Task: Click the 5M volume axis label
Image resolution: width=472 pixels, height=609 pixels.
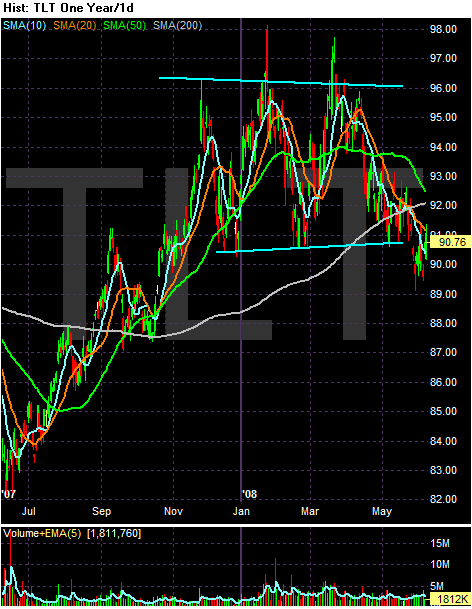Action: pyautogui.click(x=437, y=586)
